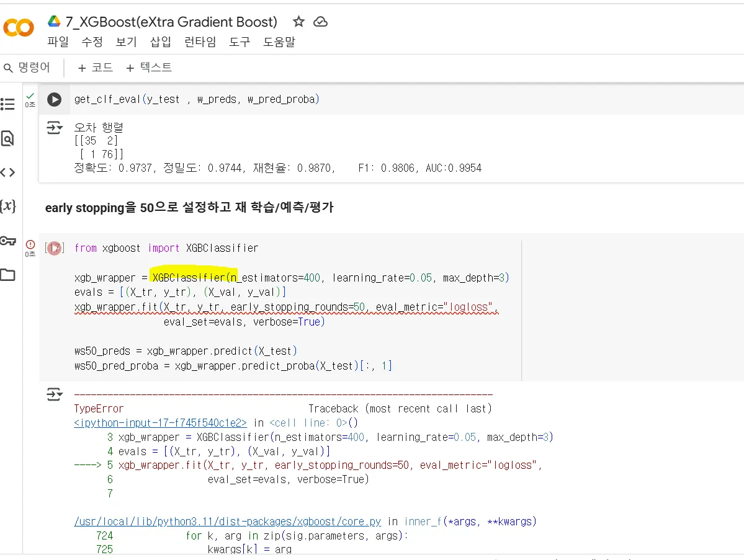The width and height of the screenshot is (744, 560).
Task: Open code snippets sidebar icon
Action: click(x=7, y=172)
